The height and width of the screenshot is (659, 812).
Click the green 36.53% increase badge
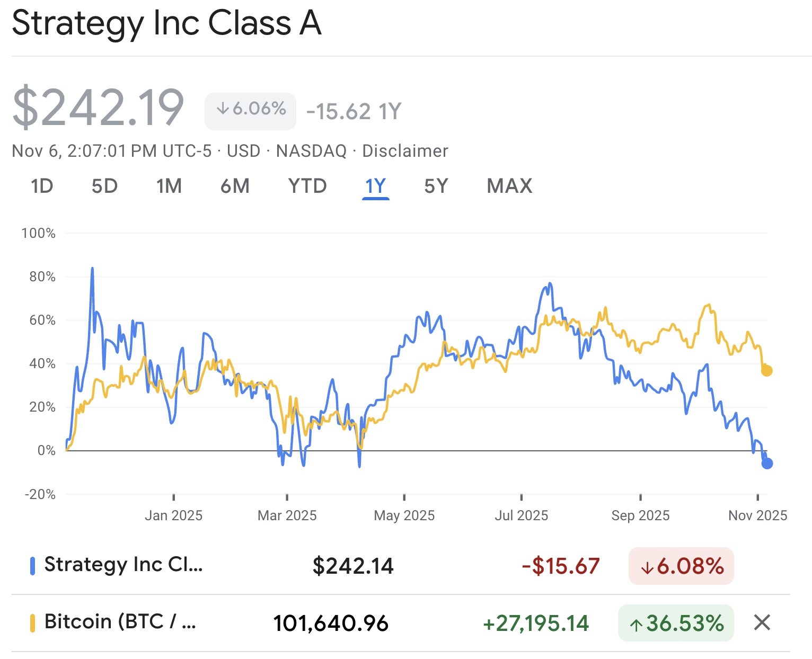pos(676,623)
